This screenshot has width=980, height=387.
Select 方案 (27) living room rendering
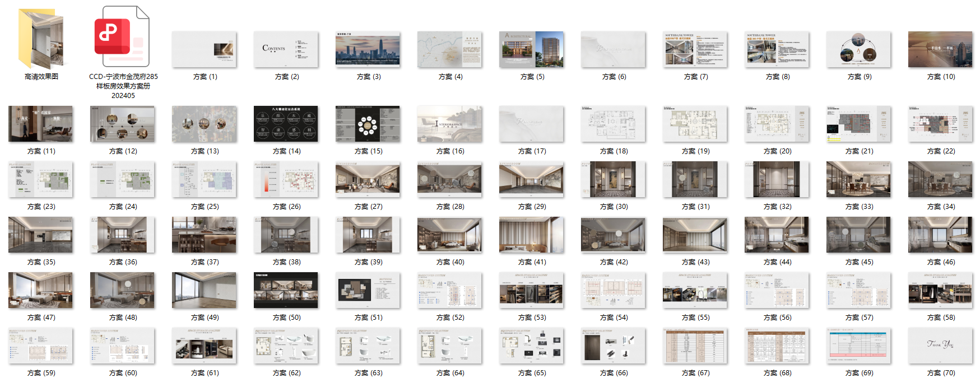[x=368, y=179]
